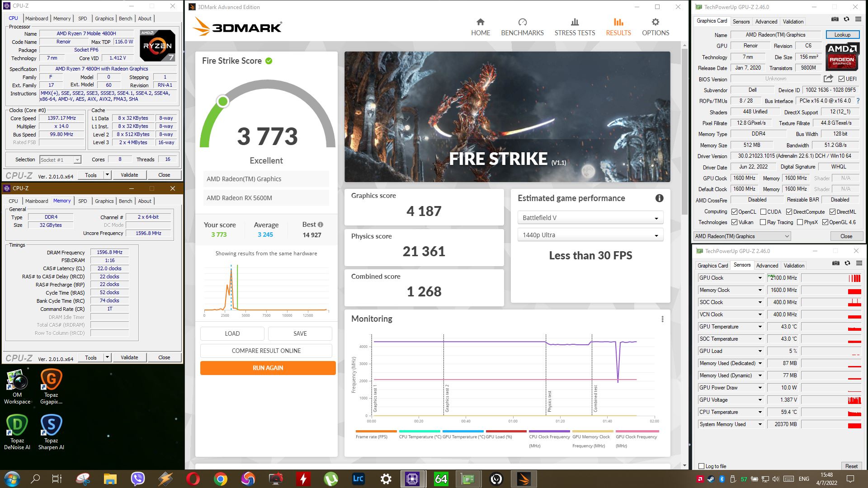This screenshot has width=868, height=488.
Task: Open 3DMark BENCHMARKS section
Action: [522, 27]
